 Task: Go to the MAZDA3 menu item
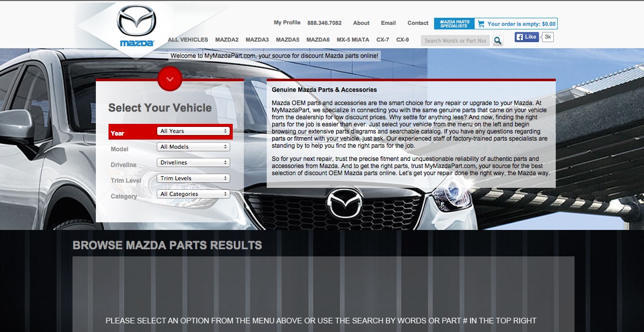click(x=257, y=40)
